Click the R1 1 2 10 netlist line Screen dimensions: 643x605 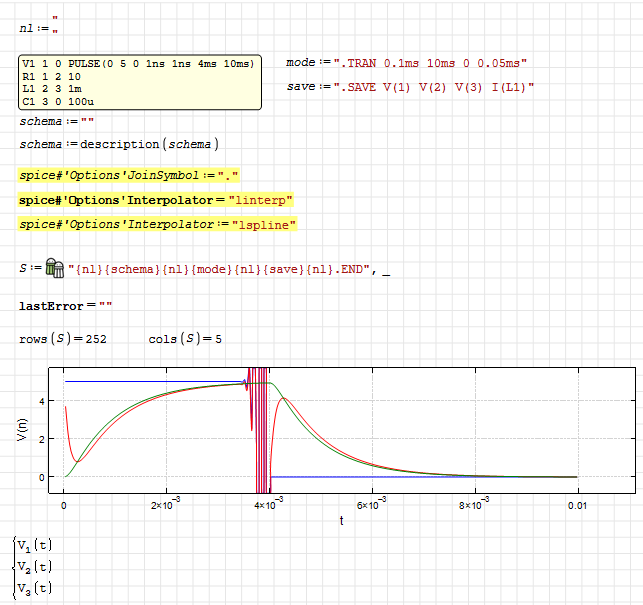point(52,76)
